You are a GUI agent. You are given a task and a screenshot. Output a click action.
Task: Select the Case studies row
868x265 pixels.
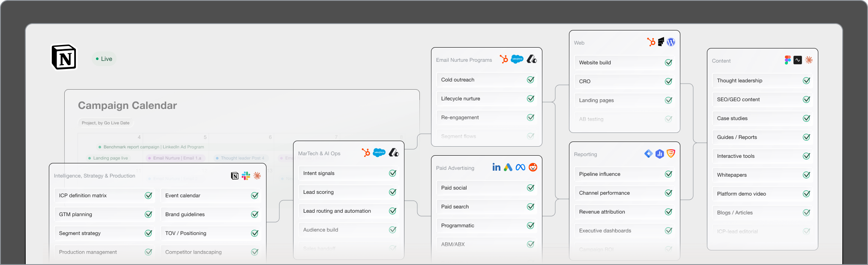click(x=763, y=118)
